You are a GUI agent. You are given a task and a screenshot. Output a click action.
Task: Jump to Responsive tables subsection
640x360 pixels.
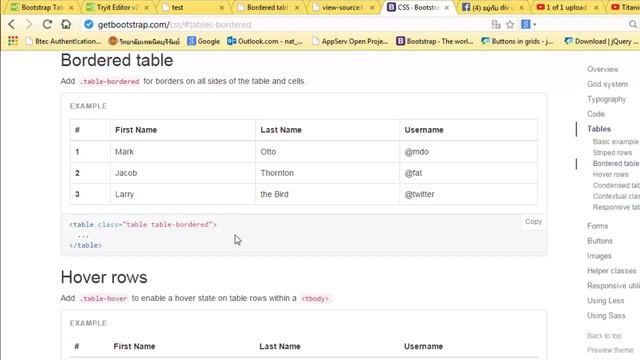616,207
